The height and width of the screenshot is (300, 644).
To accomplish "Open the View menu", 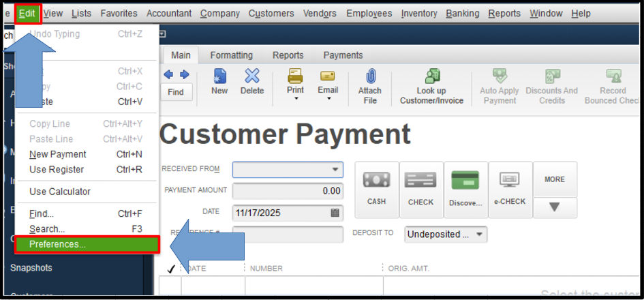I will 53,14.
